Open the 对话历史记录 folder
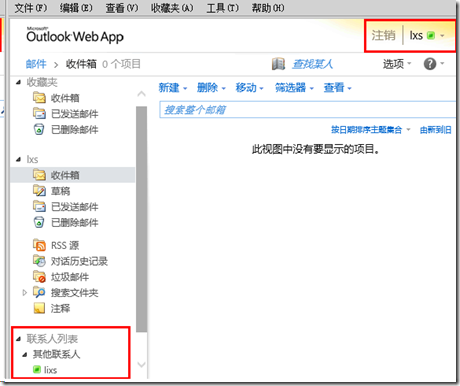Screen dimensions: 460x386 79,261
